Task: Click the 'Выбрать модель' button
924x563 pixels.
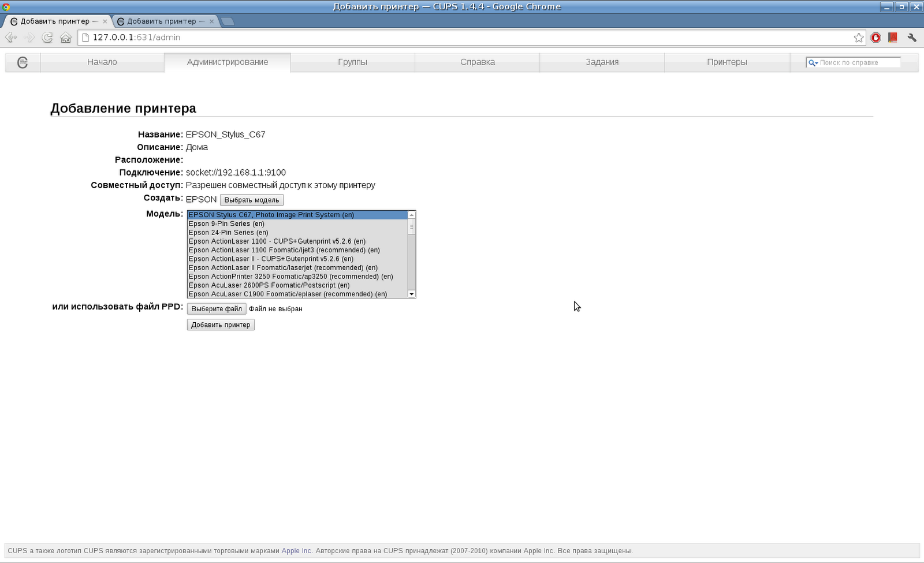Action: [252, 200]
